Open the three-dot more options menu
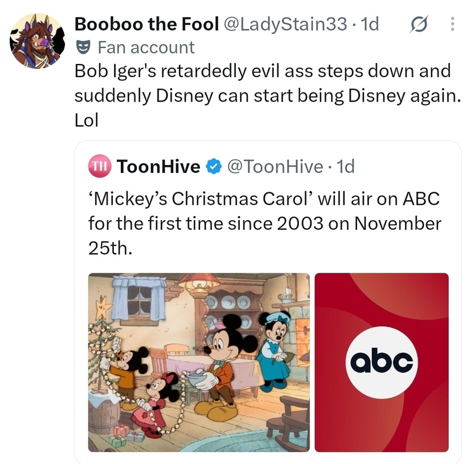The width and height of the screenshot is (476, 464). pos(452,24)
